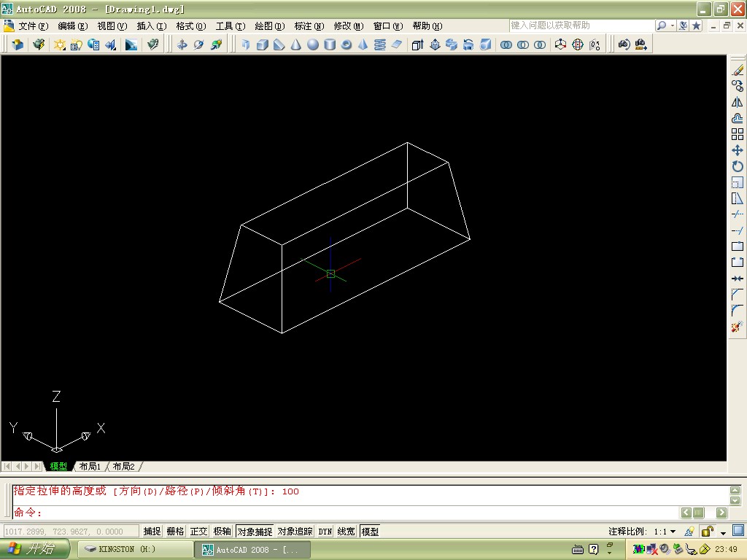This screenshot has width=747, height=560.
Task: Click the toolbar lock icon
Action: [x=708, y=531]
